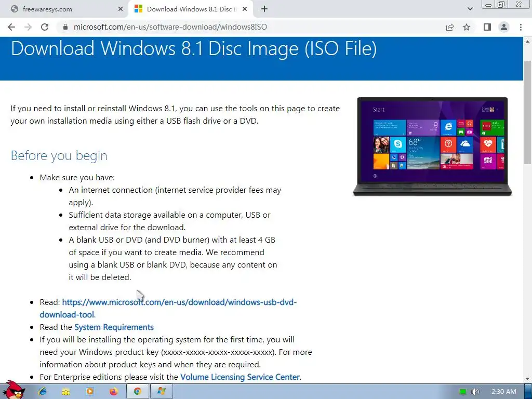Image resolution: width=532 pixels, height=399 pixels.
Task: Open the System Requirements link
Action: coord(114,327)
